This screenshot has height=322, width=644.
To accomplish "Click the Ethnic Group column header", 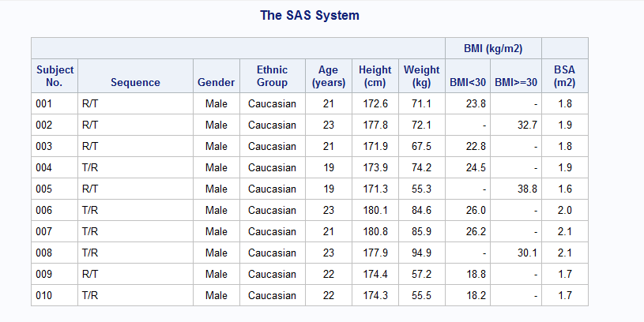I will pos(272,76).
